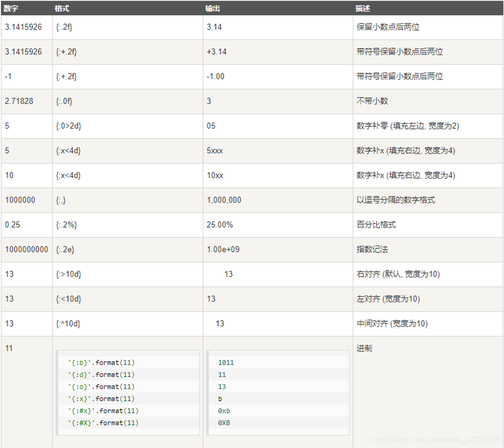Click number cell 1000000000
Screen dimensions: 504x448
coord(26,250)
